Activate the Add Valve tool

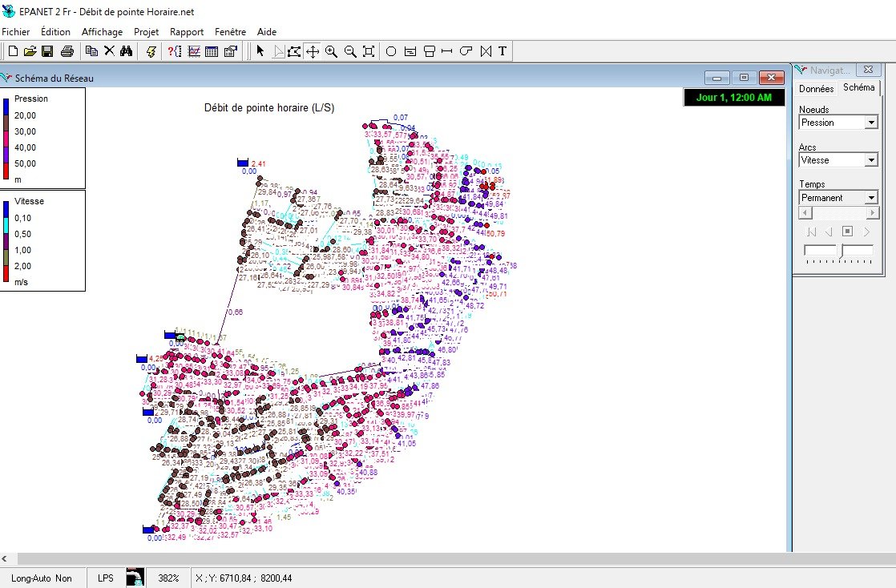point(486,51)
